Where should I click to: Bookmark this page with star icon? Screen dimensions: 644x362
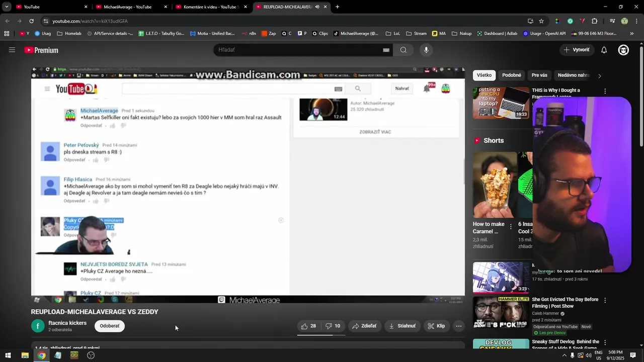[x=541, y=21]
